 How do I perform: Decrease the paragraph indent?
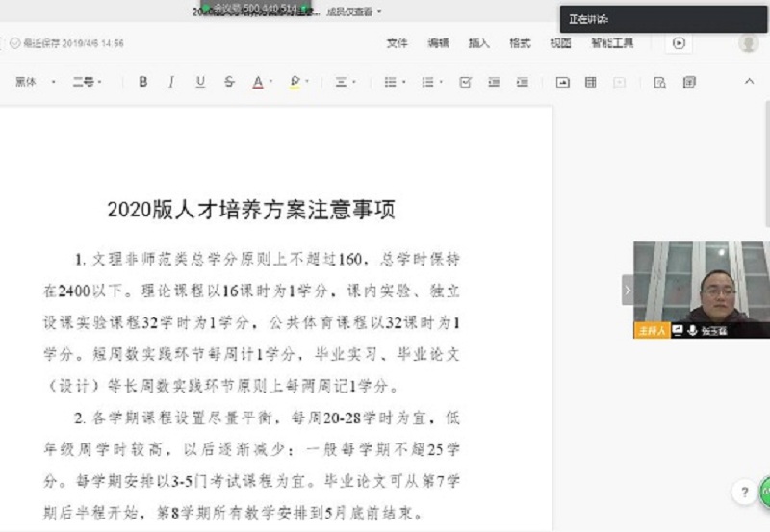tap(494, 83)
